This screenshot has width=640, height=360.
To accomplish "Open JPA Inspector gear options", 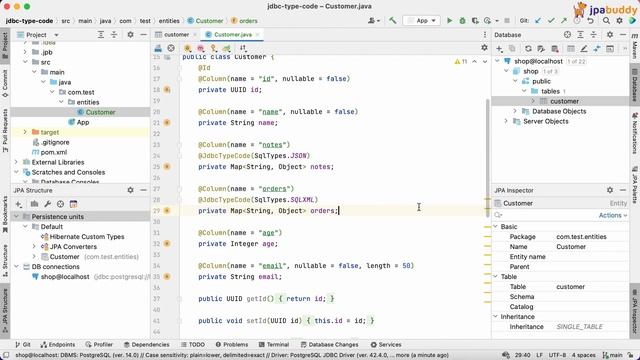I will point(609,190).
